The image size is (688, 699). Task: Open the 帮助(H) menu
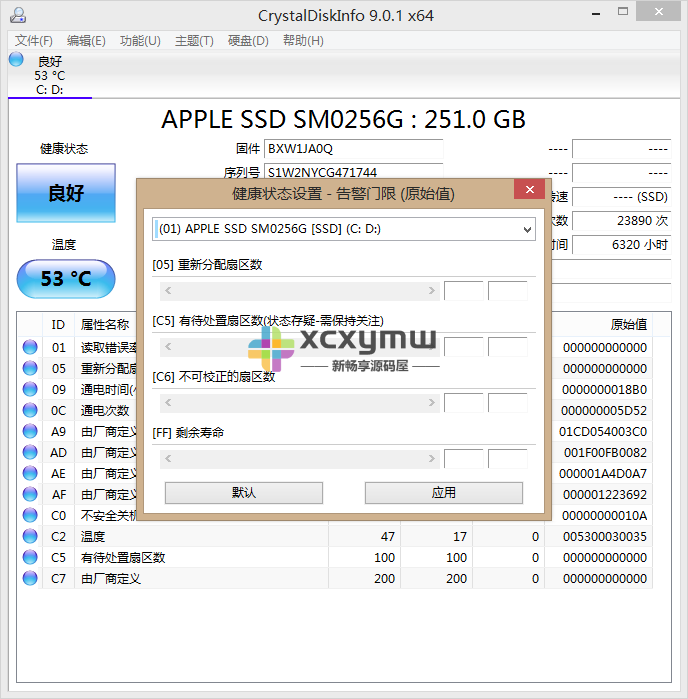coord(303,41)
